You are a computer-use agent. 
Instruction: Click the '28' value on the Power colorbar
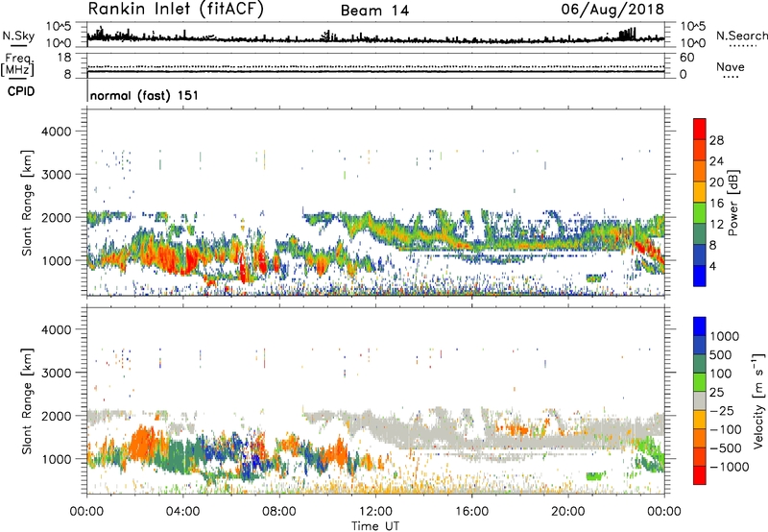tap(716, 140)
